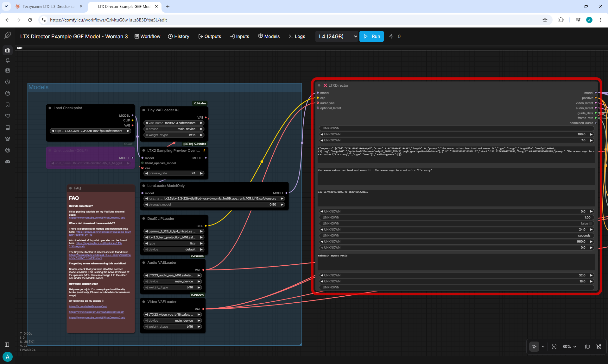Open the instagram.com/whatdreamscost link
The height and width of the screenshot is (364, 608).
pos(96,312)
